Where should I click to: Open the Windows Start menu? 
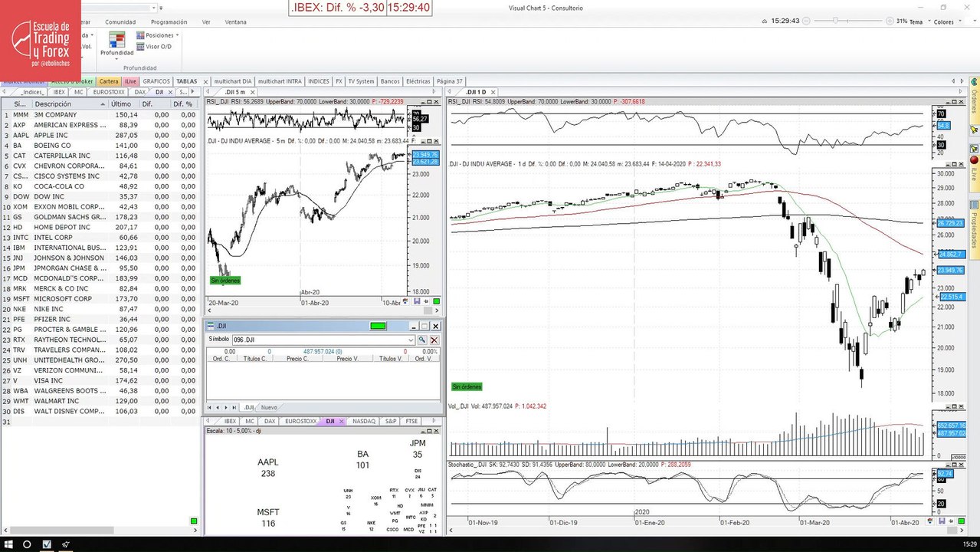[x=8, y=544]
